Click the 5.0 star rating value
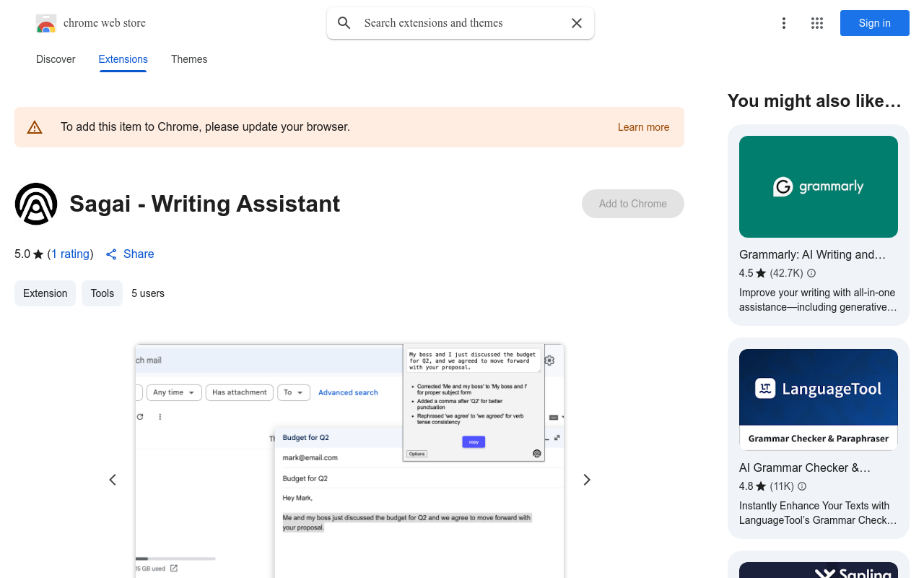The height and width of the screenshot is (578, 924). 29,254
